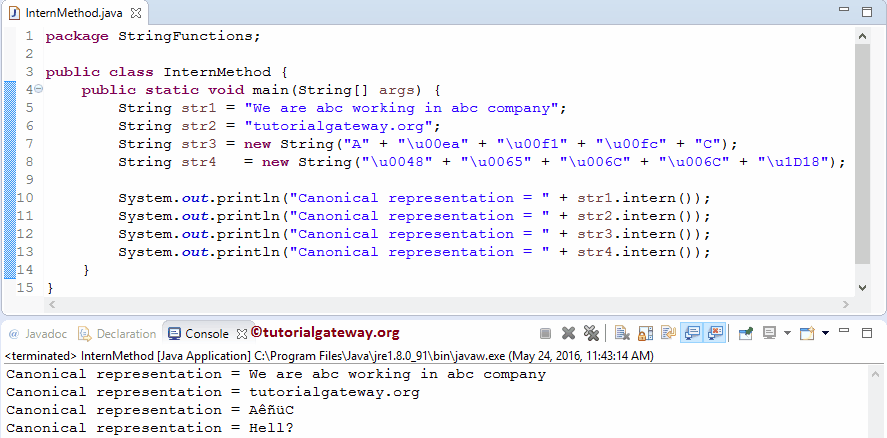
Task: Click variable 'str3' declaration on line 7
Action: (199, 144)
